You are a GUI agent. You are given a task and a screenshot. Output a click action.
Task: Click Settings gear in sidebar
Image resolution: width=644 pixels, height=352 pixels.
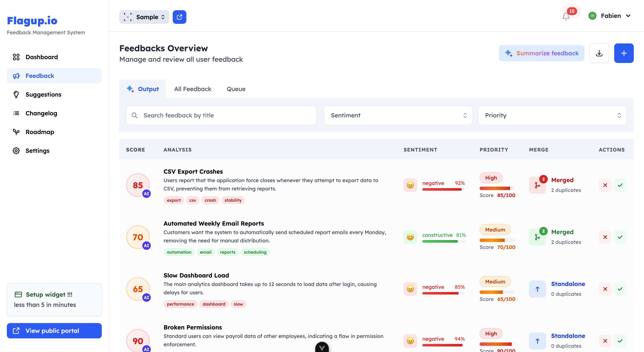pyautogui.click(x=16, y=151)
